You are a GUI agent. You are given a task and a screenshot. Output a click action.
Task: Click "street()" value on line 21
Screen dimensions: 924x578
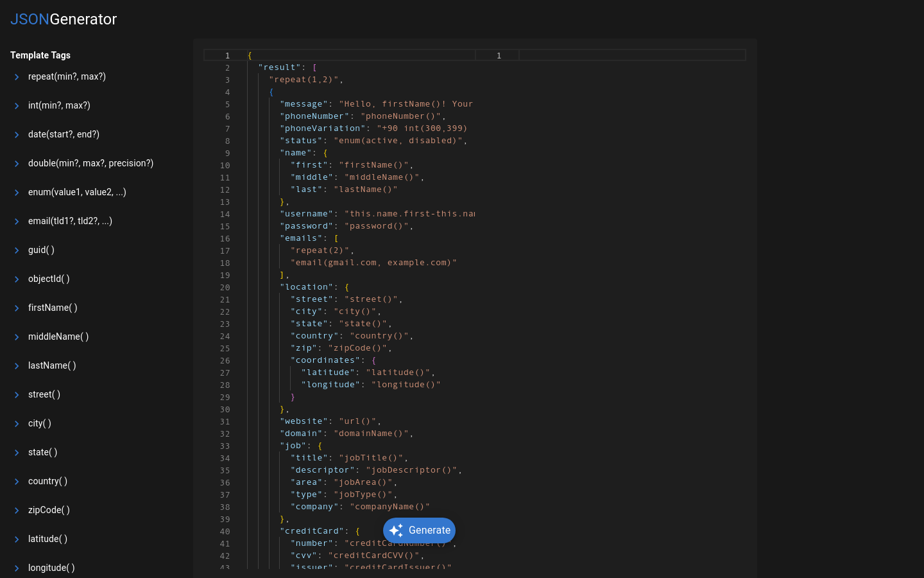(372, 299)
